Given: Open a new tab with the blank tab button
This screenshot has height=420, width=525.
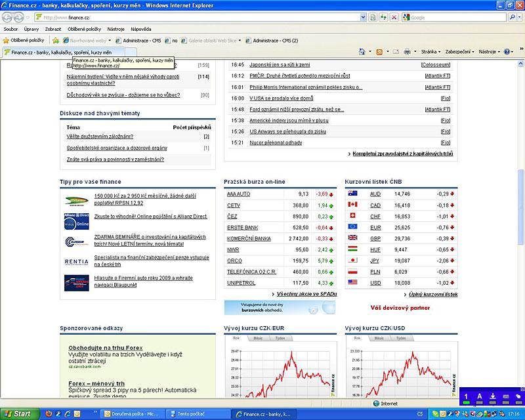Looking at the screenshot, I should [131, 52].
